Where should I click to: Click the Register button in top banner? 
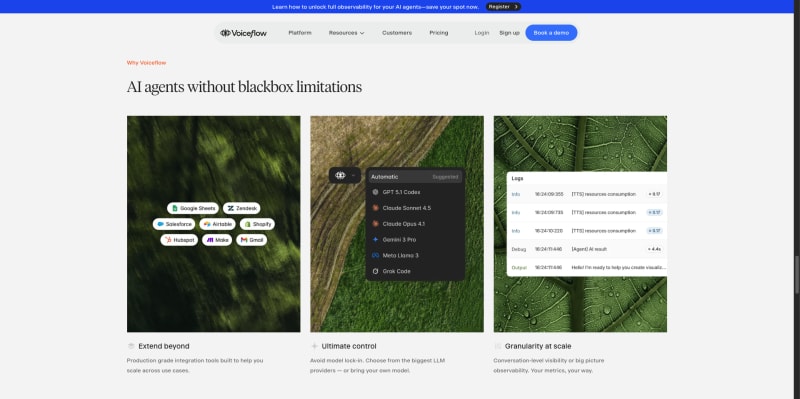tap(503, 7)
